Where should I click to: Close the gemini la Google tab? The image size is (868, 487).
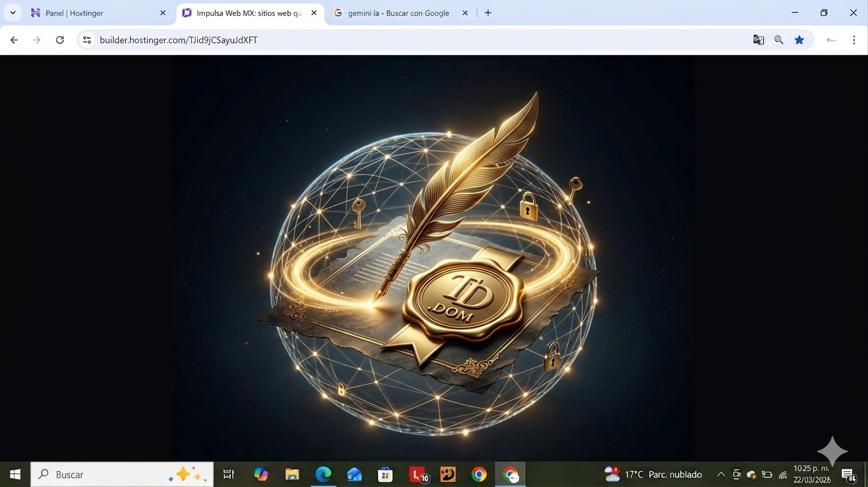click(465, 13)
